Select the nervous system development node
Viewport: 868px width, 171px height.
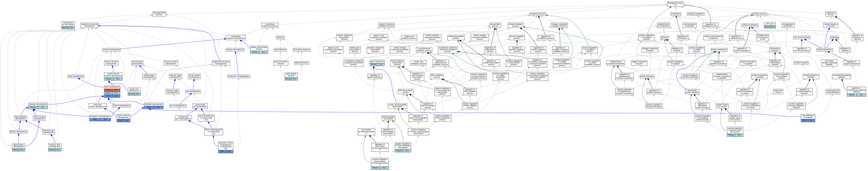coord(111,63)
